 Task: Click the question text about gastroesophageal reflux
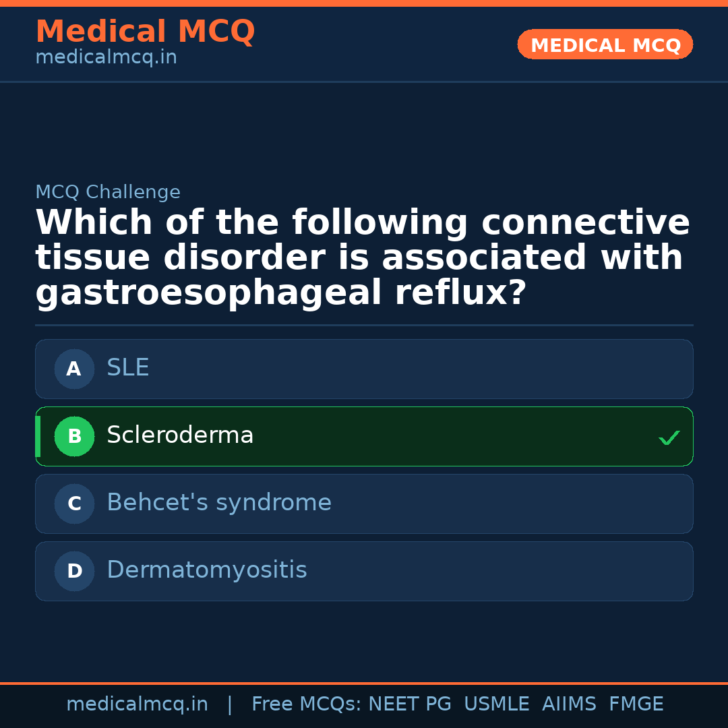click(x=363, y=258)
